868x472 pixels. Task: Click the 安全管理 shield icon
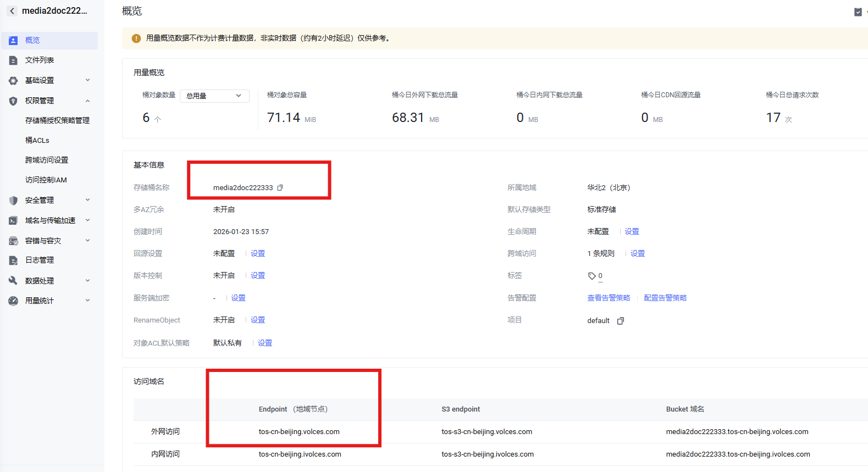click(x=13, y=201)
